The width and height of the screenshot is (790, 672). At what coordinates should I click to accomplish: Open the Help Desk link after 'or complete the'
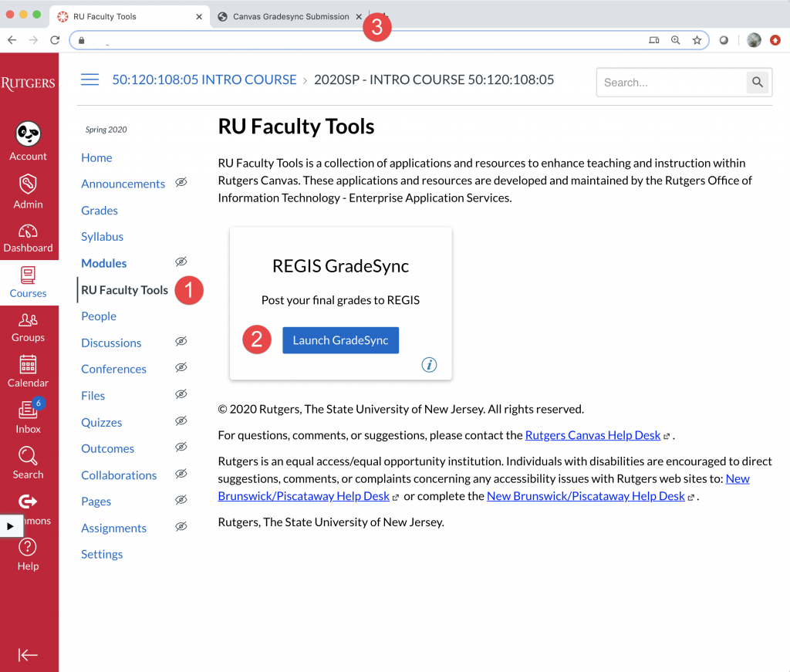[586, 496]
